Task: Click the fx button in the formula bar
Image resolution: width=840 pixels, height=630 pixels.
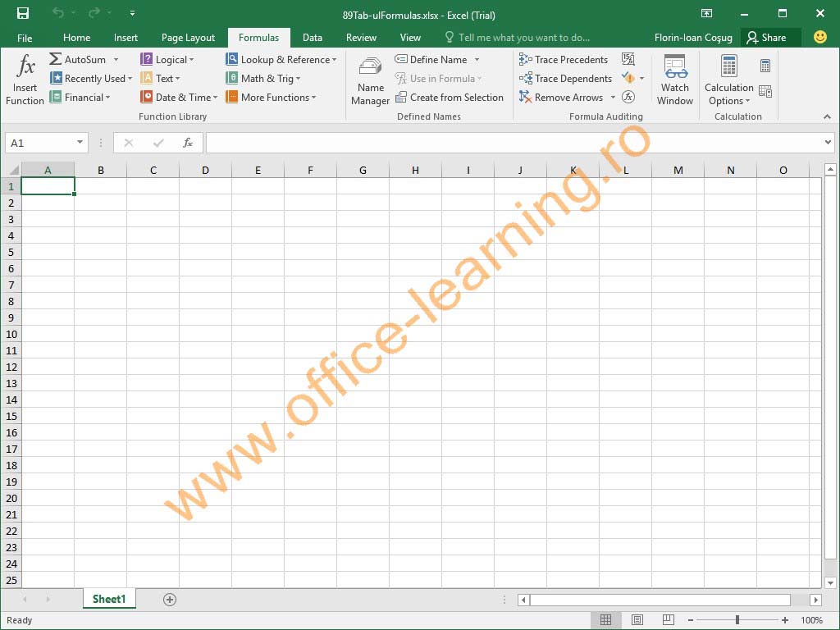Action: (188, 143)
